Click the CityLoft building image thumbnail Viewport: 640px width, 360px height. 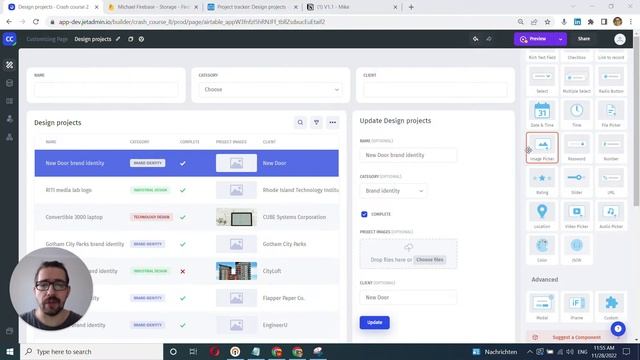[x=236, y=271]
